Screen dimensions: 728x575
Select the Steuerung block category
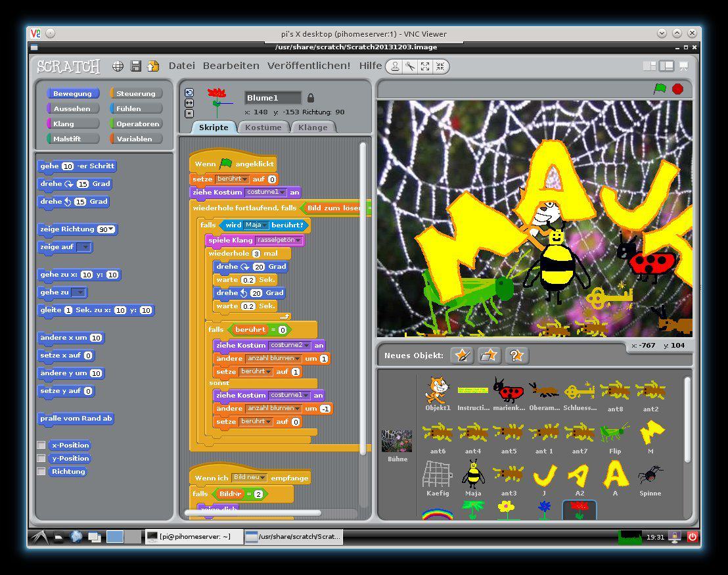(x=135, y=93)
